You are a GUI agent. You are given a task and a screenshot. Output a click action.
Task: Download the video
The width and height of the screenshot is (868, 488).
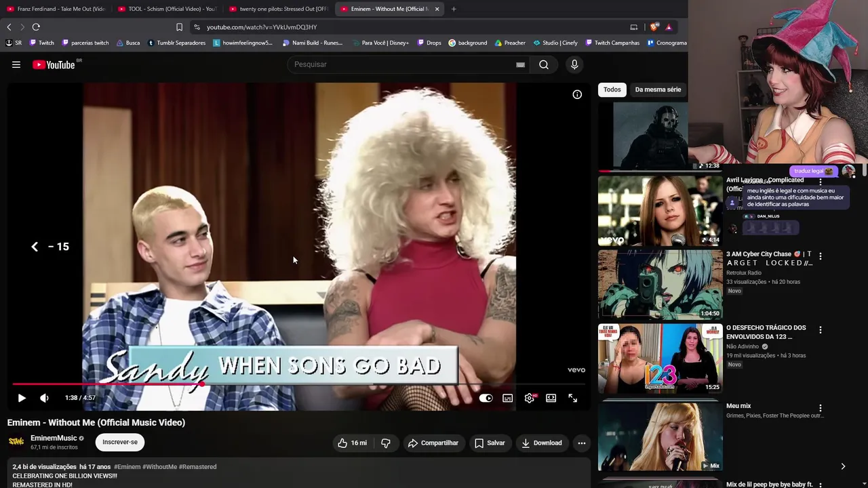click(541, 443)
